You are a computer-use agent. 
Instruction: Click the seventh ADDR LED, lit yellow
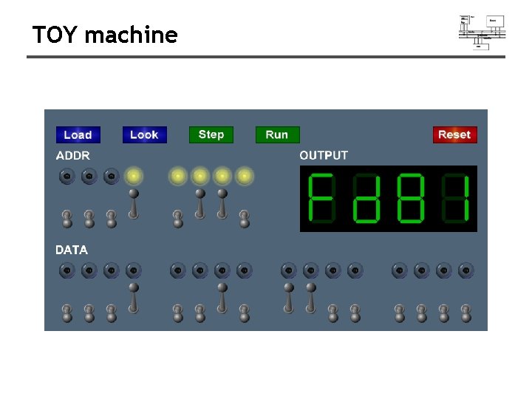222,176
